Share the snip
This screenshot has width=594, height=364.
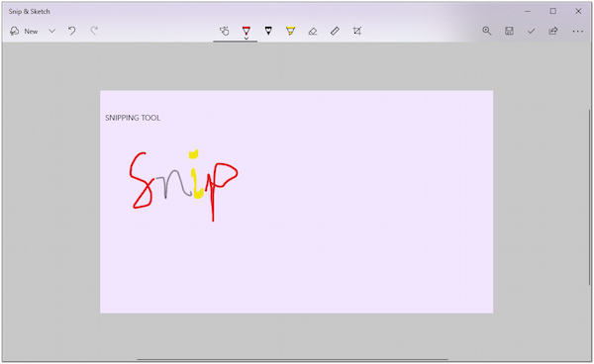tap(553, 31)
